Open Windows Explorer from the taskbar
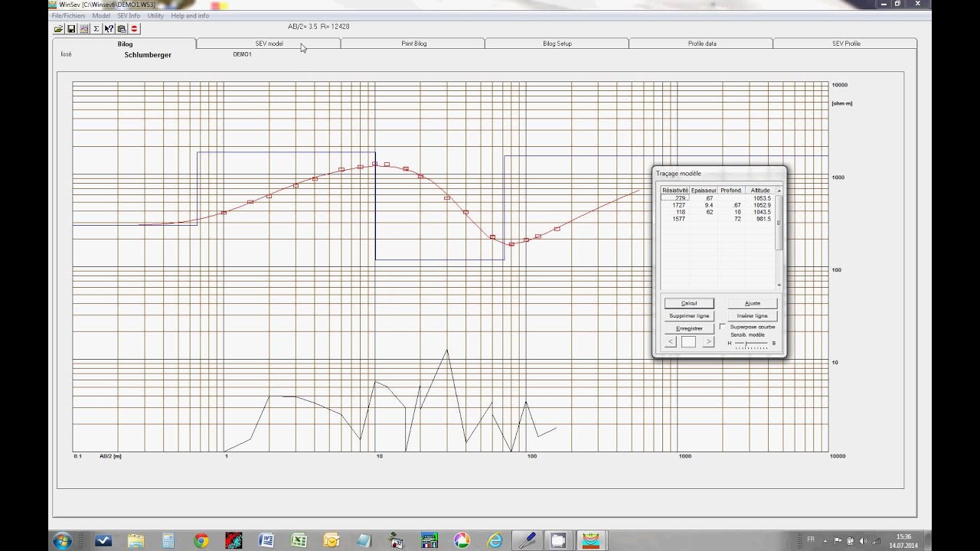The image size is (980, 551). coord(136,541)
